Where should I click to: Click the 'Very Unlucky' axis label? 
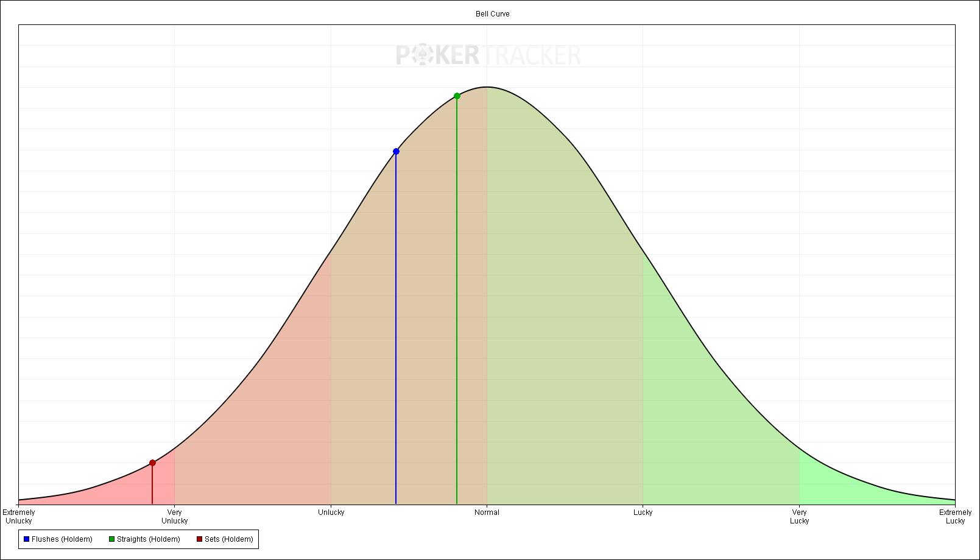pyautogui.click(x=174, y=517)
